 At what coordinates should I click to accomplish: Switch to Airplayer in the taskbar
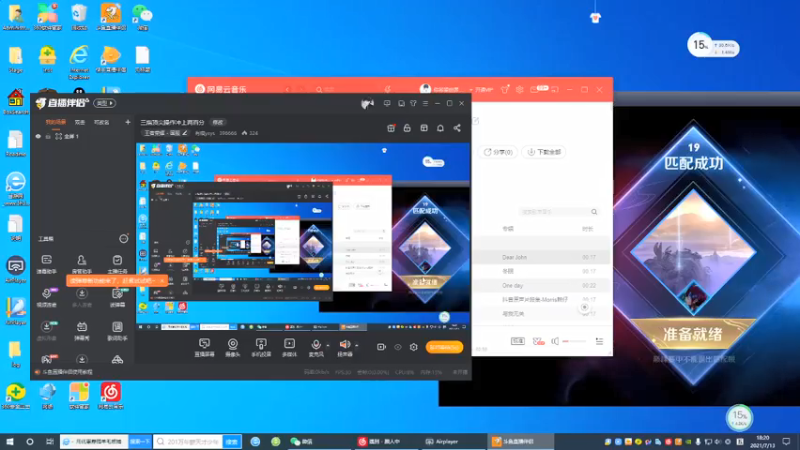point(442,441)
